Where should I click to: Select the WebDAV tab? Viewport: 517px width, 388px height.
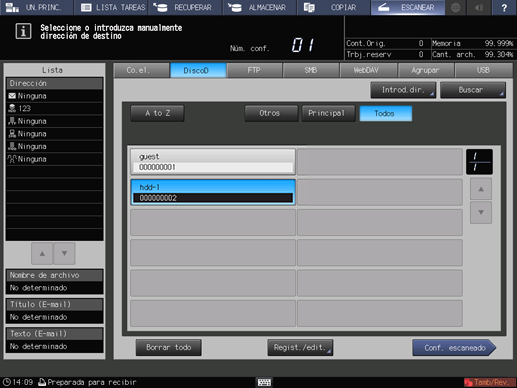[x=368, y=70]
